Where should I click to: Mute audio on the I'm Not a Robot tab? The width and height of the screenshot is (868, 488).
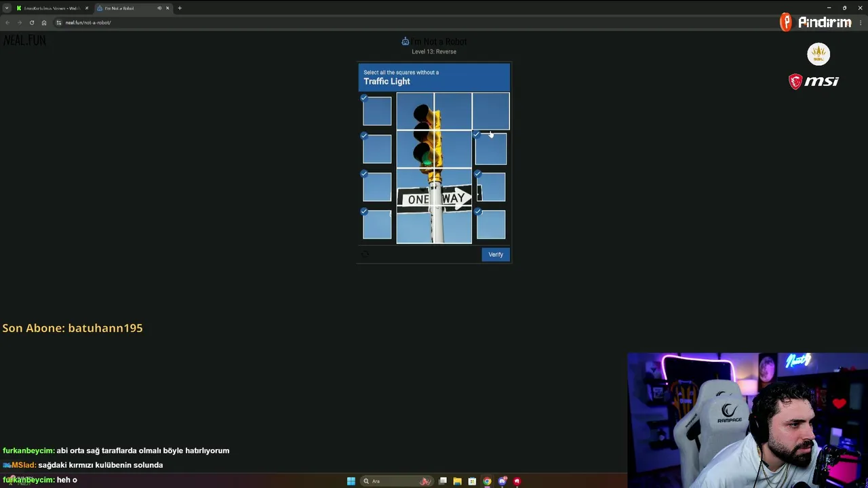[x=159, y=8]
